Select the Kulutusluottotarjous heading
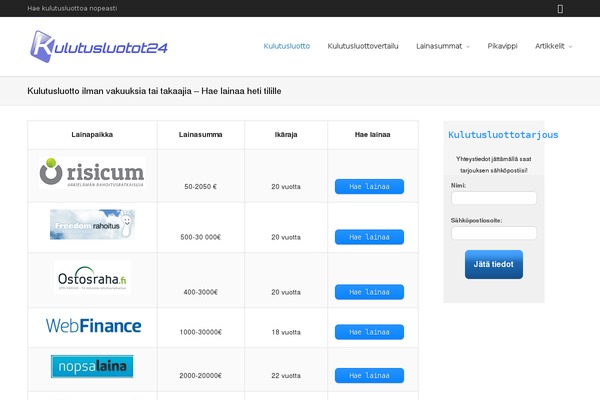Viewport: 600px width, 400px height. 503,135
